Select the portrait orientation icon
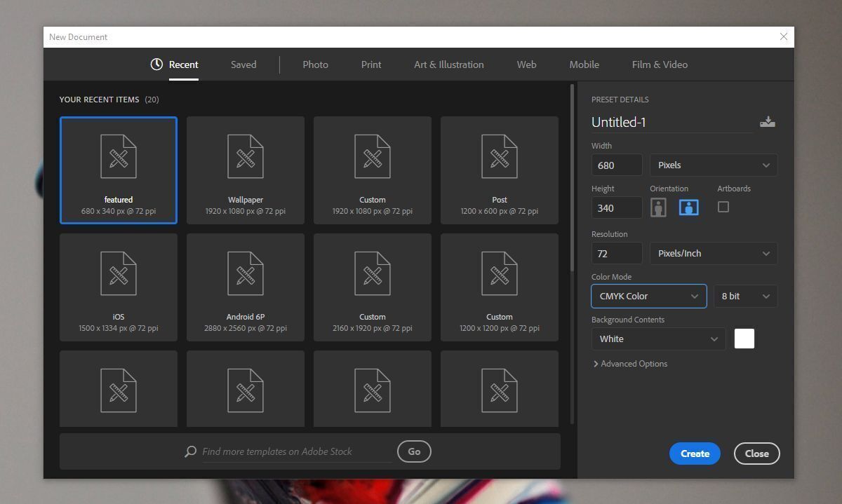The image size is (842, 504). click(x=658, y=207)
